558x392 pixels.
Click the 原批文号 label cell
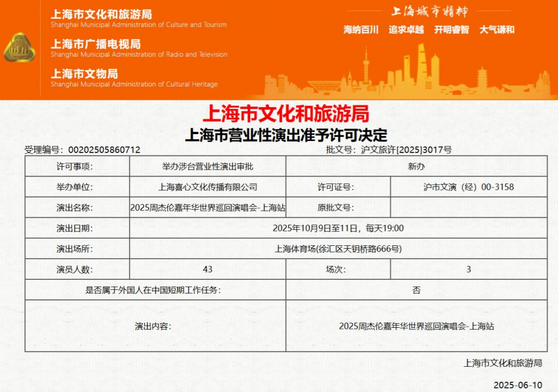pyautogui.click(x=338, y=207)
